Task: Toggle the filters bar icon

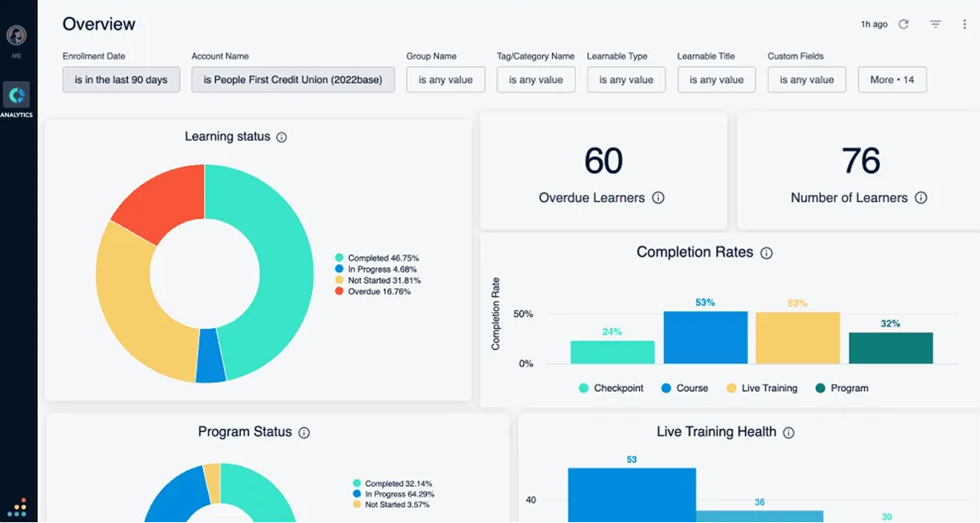Action: click(x=935, y=25)
